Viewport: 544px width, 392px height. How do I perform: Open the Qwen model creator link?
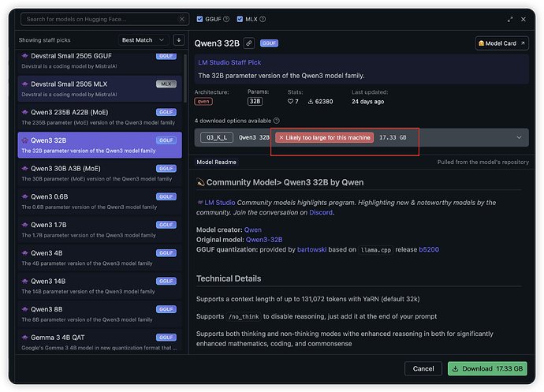[x=253, y=230]
